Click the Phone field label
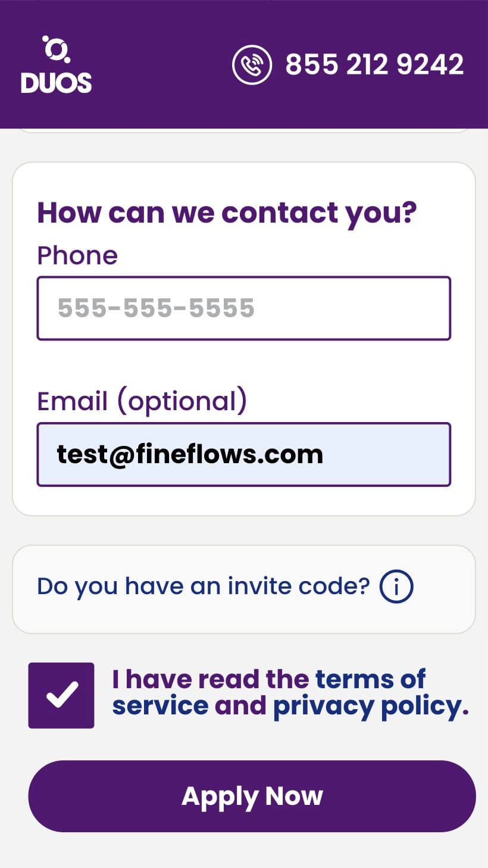This screenshot has height=868, width=488. click(77, 255)
